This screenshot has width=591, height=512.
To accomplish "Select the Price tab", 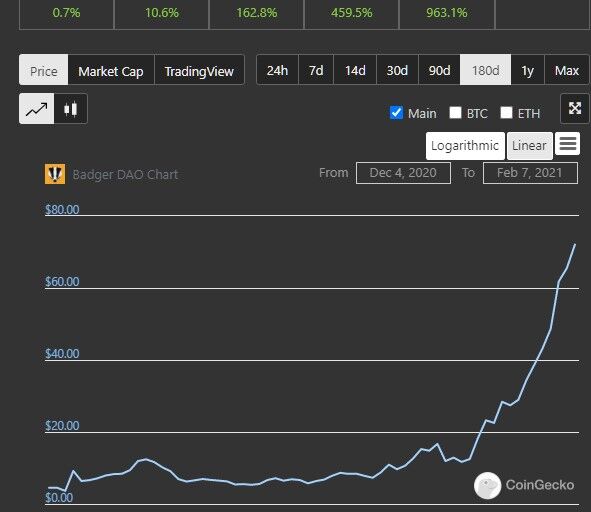I will [44, 70].
